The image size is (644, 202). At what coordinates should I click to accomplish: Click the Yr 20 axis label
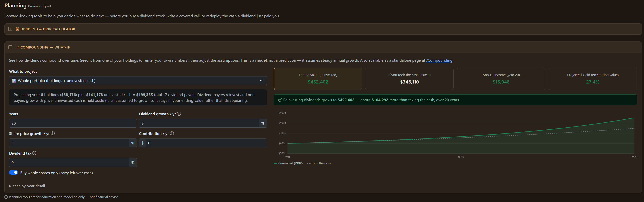pos(634,157)
